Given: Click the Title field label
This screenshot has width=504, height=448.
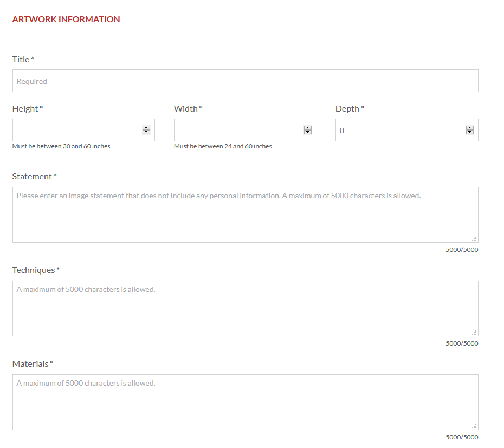Looking at the screenshot, I should (x=21, y=59).
